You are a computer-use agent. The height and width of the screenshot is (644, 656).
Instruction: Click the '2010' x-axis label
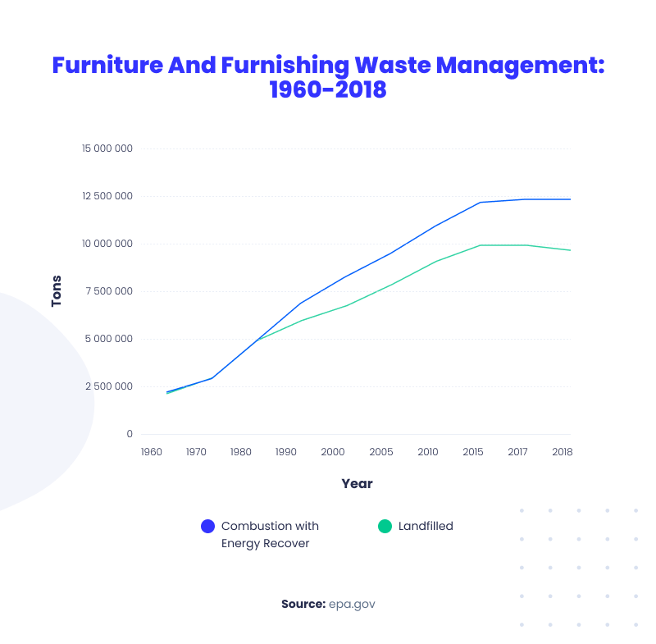[427, 452]
